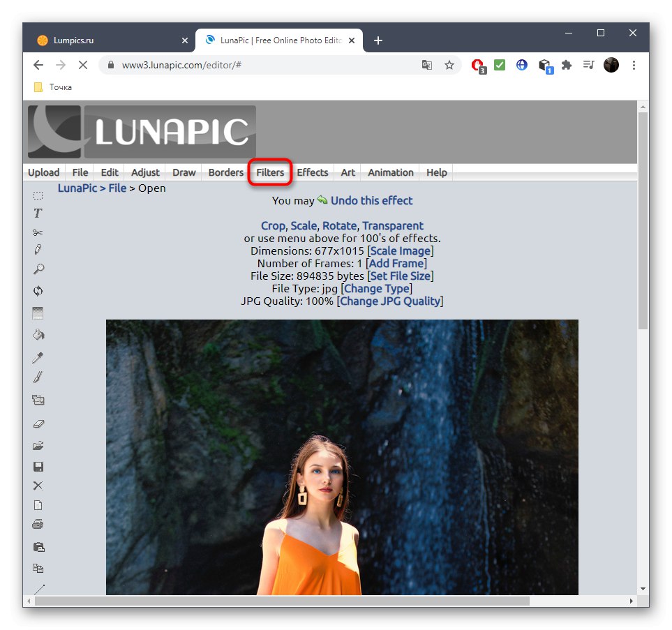Click the floppy disk save icon

(38, 467)
